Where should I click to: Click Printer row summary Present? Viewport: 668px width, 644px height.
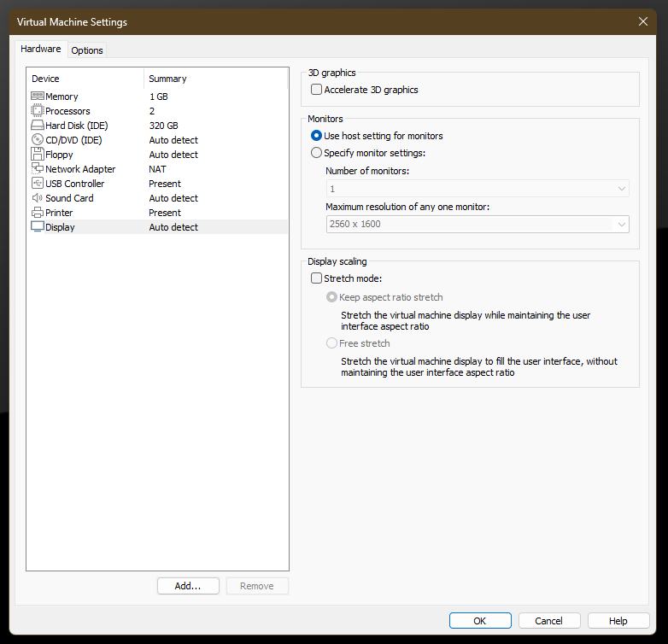(x=165, y=213)
